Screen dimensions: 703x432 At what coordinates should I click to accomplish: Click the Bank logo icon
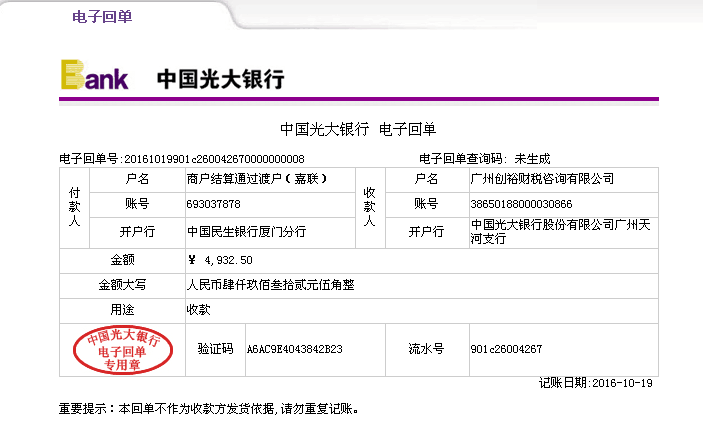click(x=95, y=76)
